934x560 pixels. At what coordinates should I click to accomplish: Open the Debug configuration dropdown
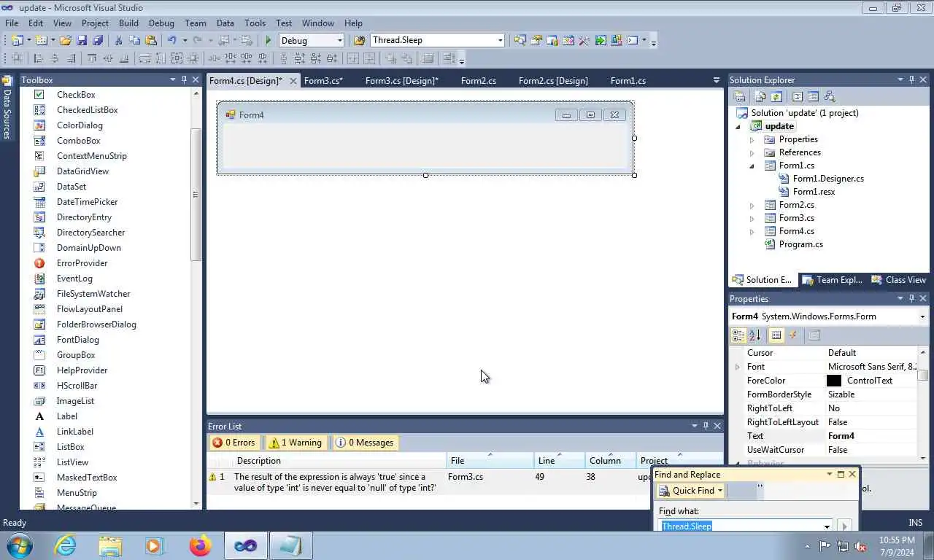click(339, 40)
